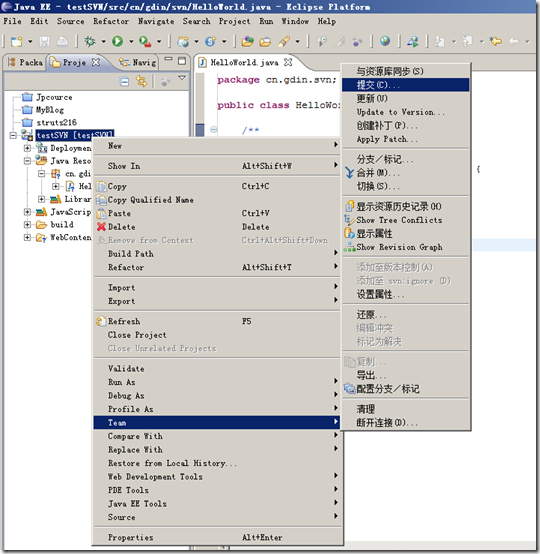Screen dimensions: 540x554
Task: Select 清理 cleanup option
Action: point(405,409)
